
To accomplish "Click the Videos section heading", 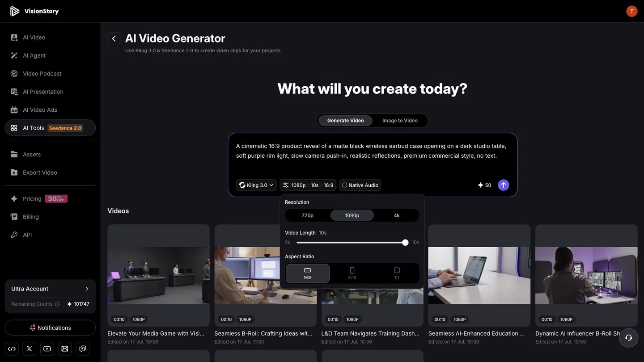I will click(x=118, y=211).
